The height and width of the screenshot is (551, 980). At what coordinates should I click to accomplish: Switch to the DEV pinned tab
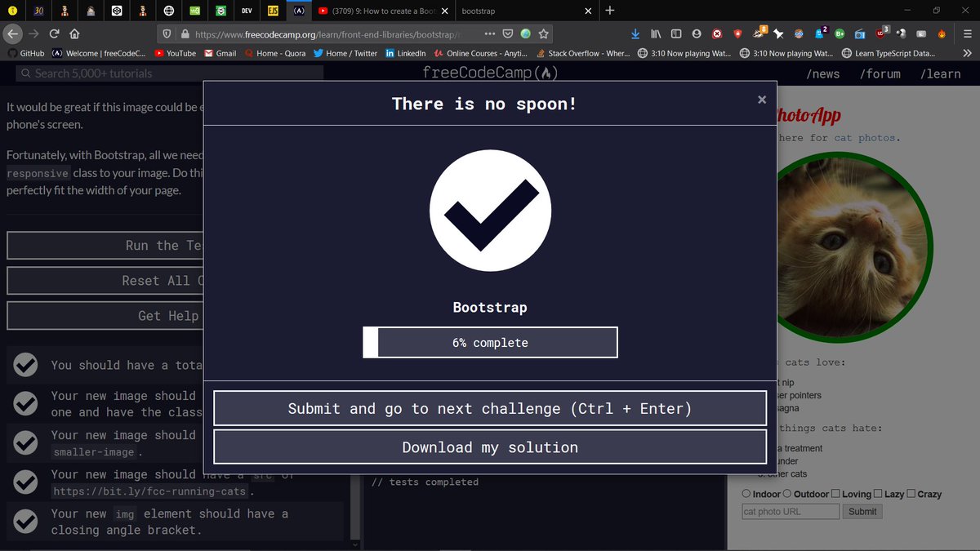(x=247, y=11)
